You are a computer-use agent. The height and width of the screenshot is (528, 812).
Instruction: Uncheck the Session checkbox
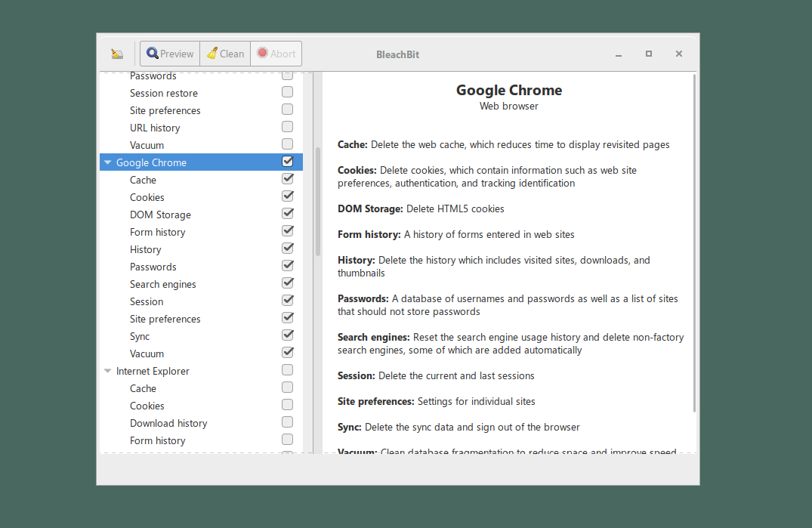288,301
